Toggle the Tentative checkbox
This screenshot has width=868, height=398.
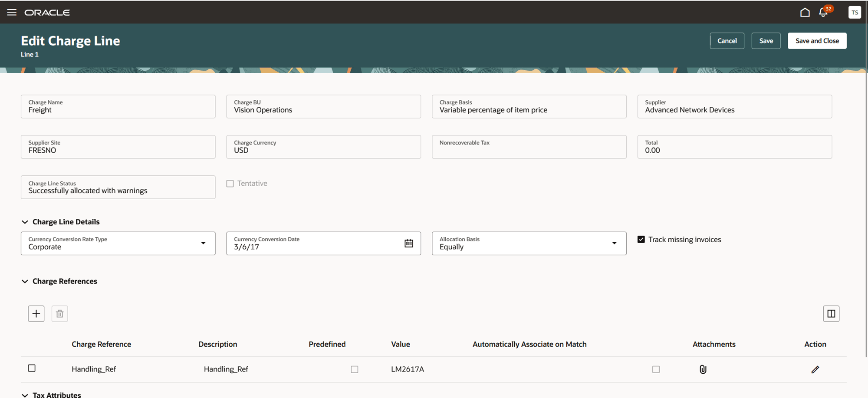tap(230, 184)
